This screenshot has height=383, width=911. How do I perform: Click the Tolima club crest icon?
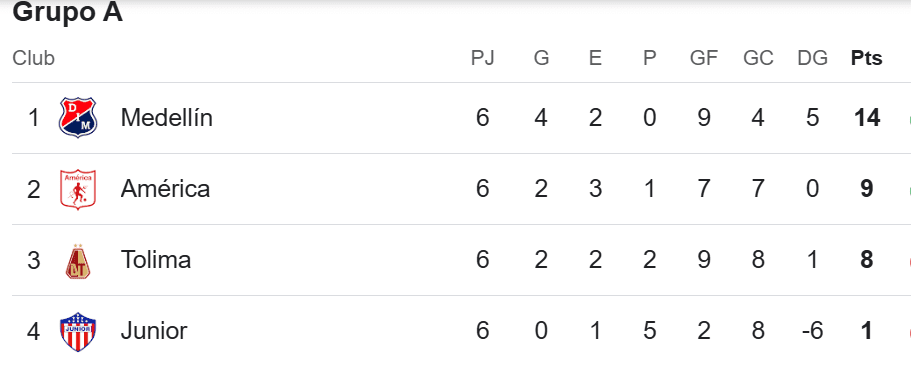coord(78,260)
